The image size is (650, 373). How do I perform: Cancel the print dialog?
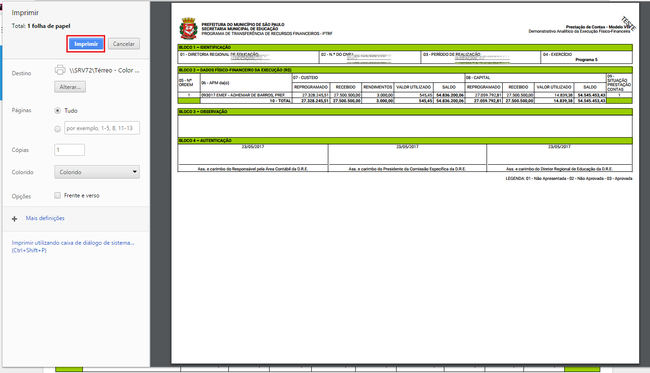[124, 44]
